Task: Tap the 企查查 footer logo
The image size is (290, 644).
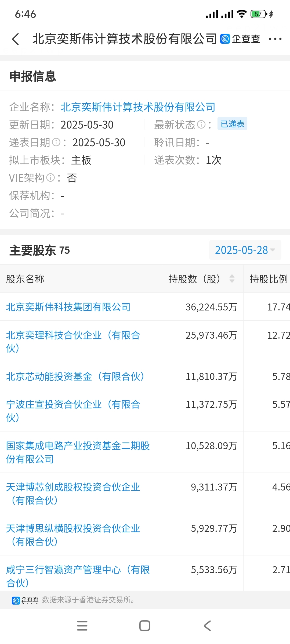Action: [25, 601]
